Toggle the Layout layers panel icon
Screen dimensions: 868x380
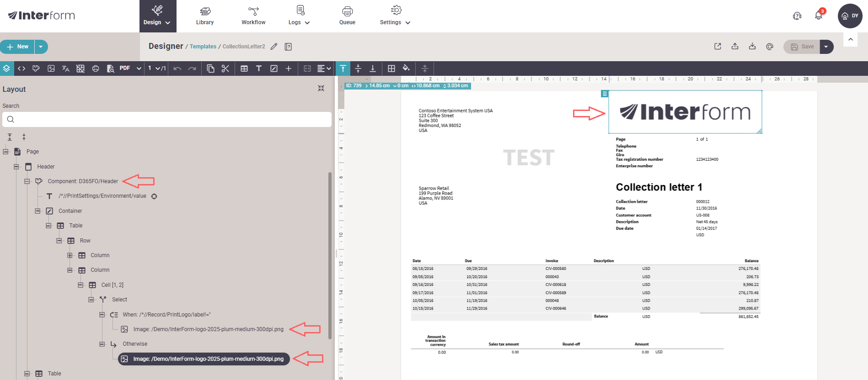pyautogui.click(x=6, y=69)
